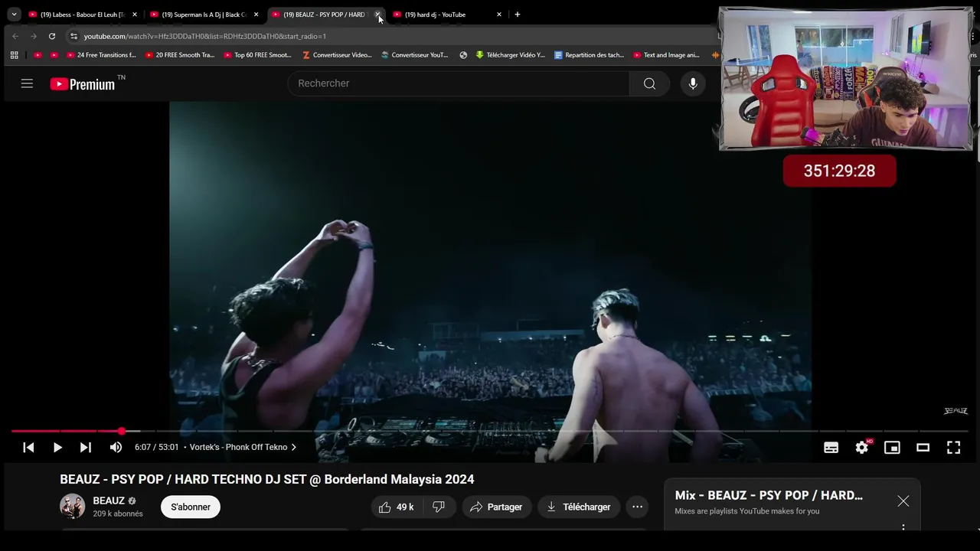Open chapter 'Vortek's - Phonk Off Tekno'

point(243,447)
